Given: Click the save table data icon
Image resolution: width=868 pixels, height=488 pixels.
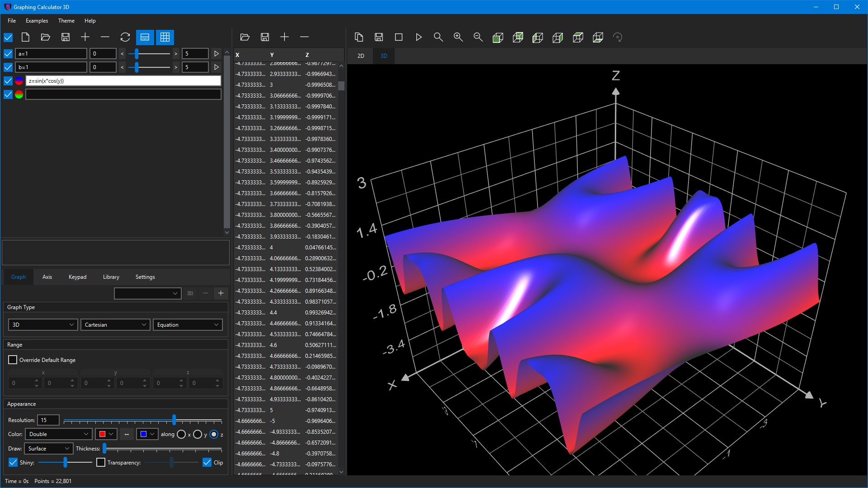Looking at the screenshot, I should pos(265,37).
